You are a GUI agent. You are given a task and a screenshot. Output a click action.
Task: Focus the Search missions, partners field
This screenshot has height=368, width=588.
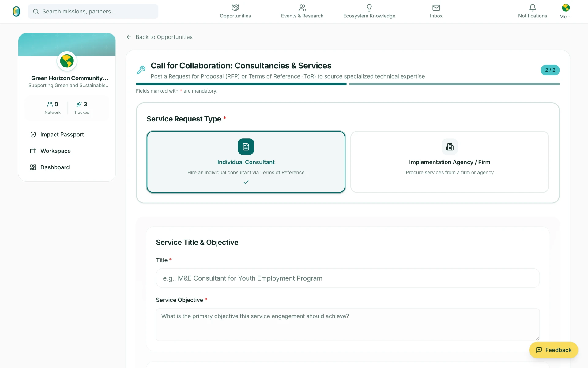tap(93, 11)
